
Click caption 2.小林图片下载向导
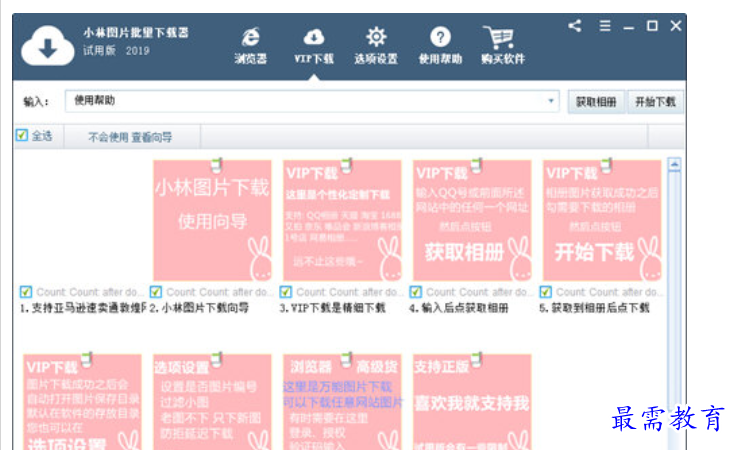(200, 308)
